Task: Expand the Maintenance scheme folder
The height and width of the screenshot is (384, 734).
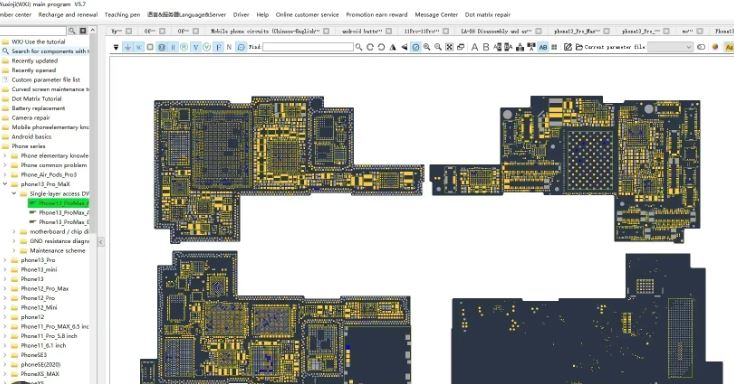Action: point(14,251)
